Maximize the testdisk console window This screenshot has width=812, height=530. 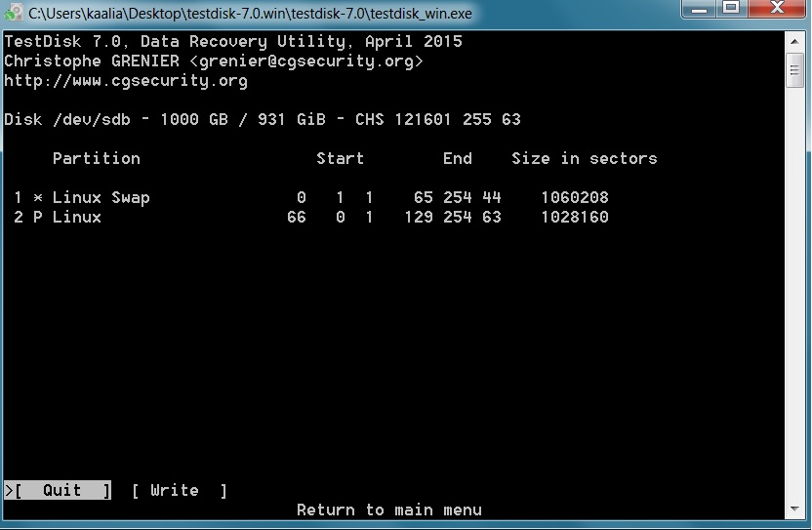(732, 9)
